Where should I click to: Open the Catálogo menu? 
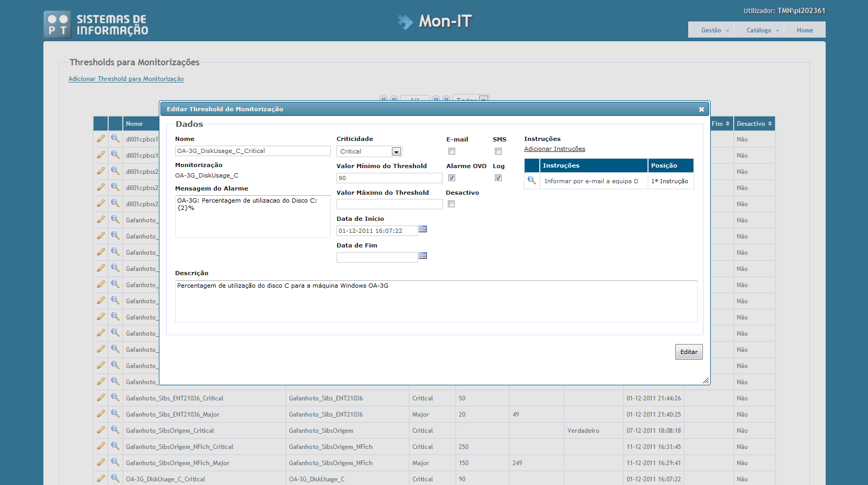[759, 30]
